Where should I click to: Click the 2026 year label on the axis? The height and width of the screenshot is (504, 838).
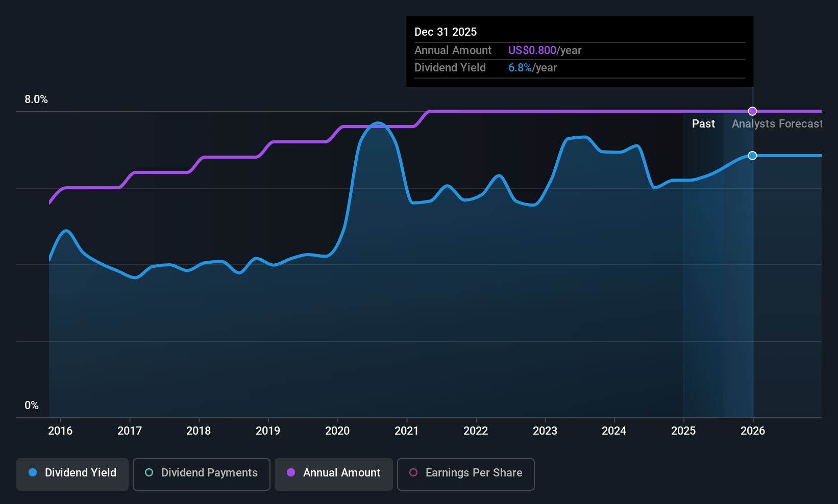point(753,431)
